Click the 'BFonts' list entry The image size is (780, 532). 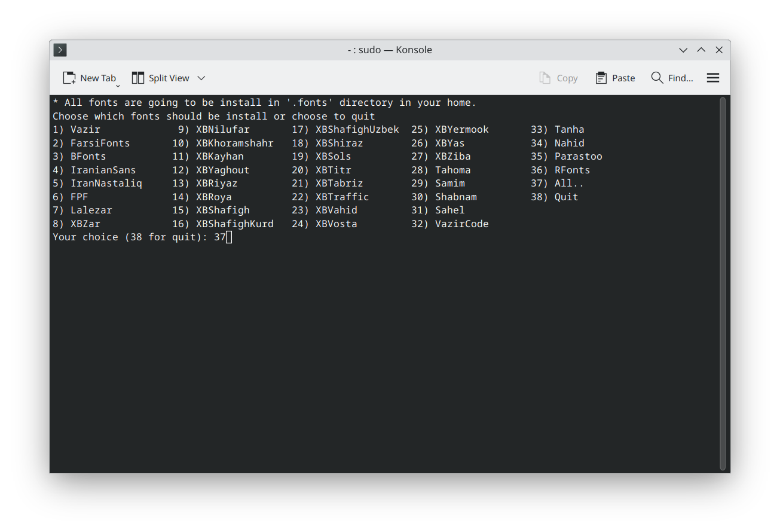pyautogui.click(x=88, y=157)
